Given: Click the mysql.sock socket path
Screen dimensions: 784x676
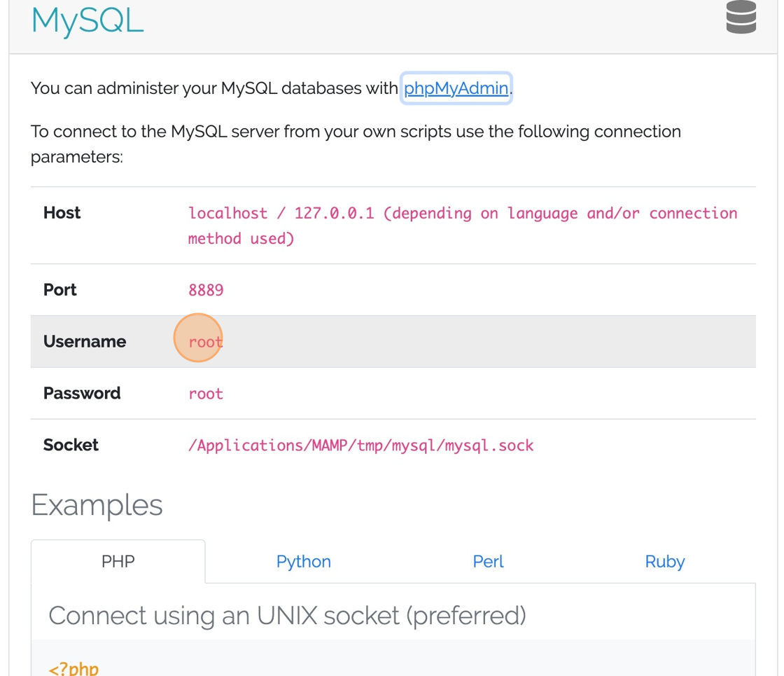Looking at the screenshot, I should coord(360,446).
